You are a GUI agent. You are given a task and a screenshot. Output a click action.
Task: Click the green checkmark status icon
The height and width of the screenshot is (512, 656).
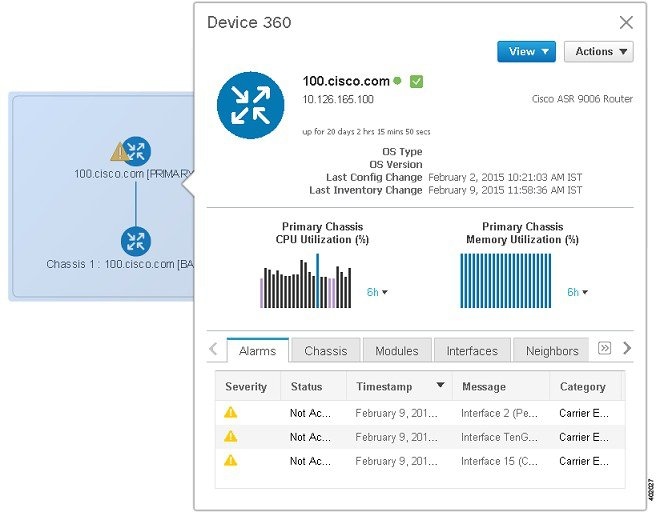point(416,81)
